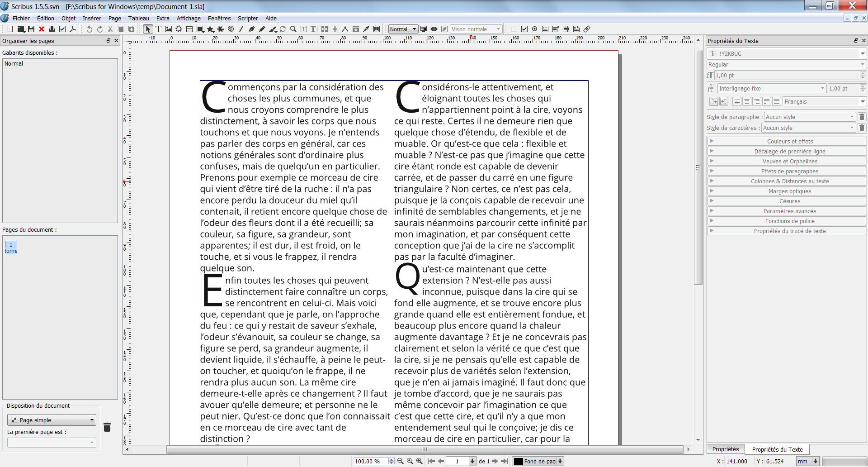Delete page using trash icon in page panel
The image size is (868, 467).
[107, 427]
